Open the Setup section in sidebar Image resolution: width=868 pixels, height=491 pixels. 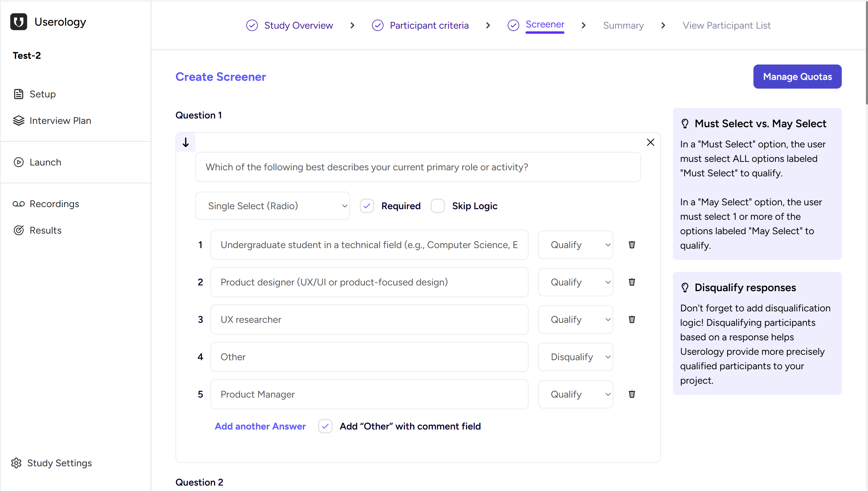point(43,94)
